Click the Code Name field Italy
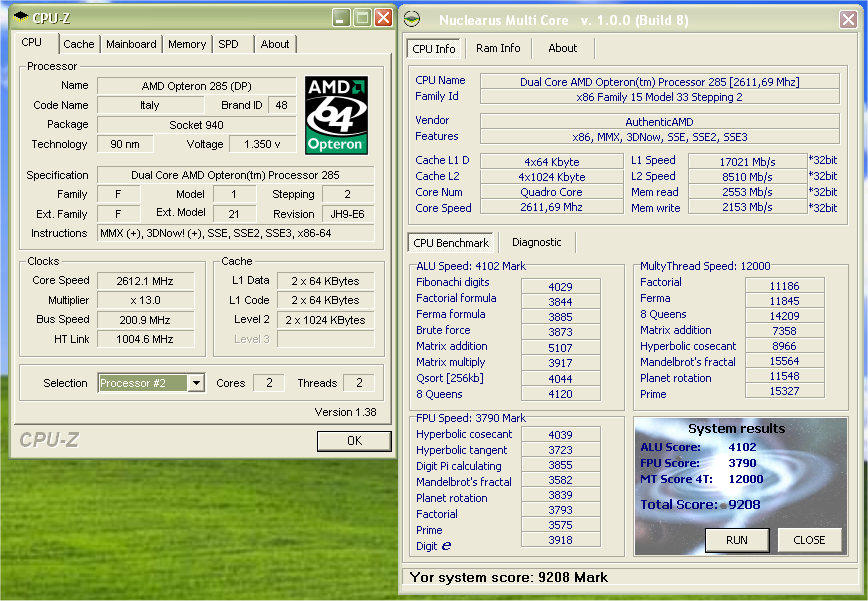This screenshot has height=601, width=868. pyautogui.click(x=150, y=105)
